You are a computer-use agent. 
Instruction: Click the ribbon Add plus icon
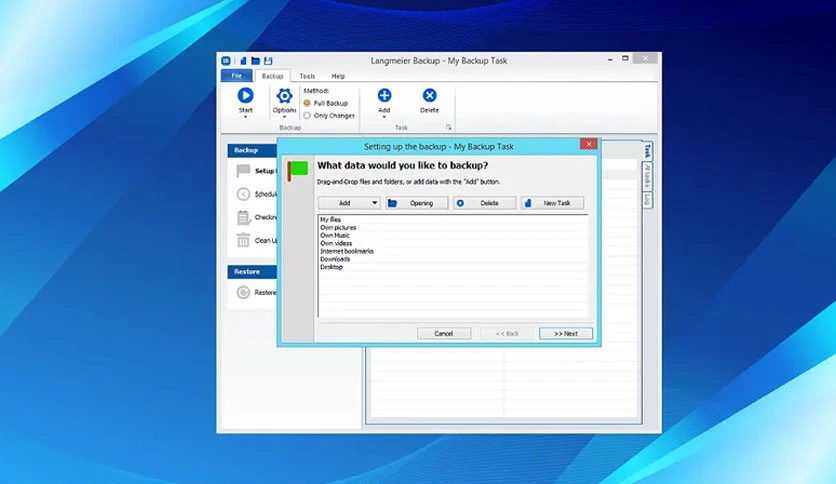384,95
